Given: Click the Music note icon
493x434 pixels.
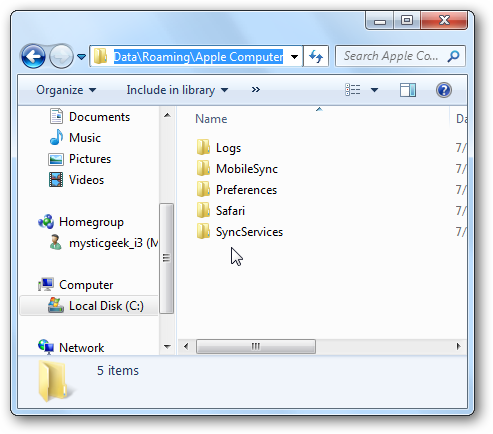Looking at the screenshot, I should [56, 137].
